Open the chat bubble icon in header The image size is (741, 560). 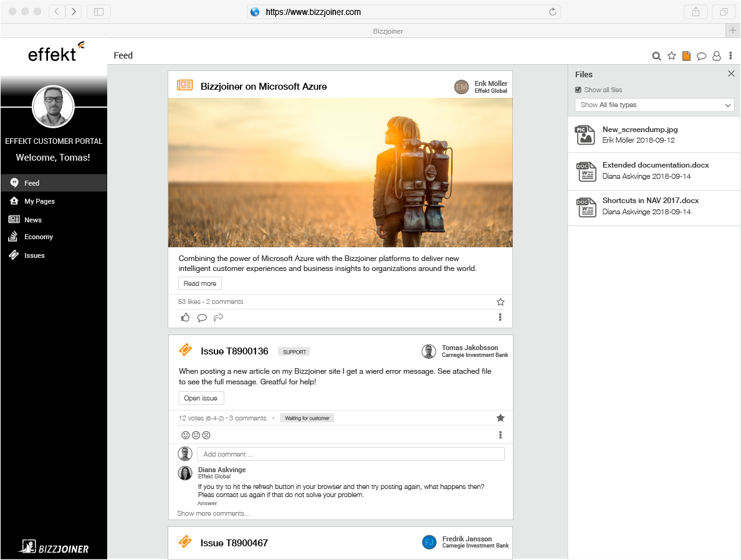point(701,56)
